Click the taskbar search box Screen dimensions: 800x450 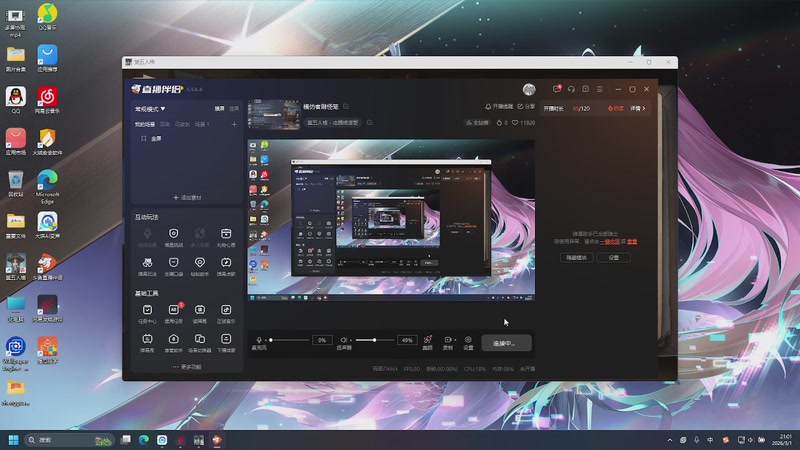pos(69,440)
